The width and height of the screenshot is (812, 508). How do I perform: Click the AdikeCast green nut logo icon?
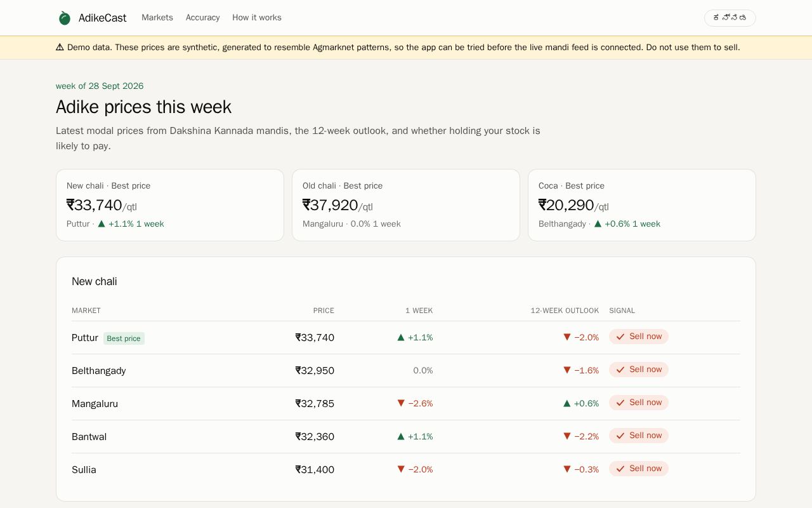(65, 18)
